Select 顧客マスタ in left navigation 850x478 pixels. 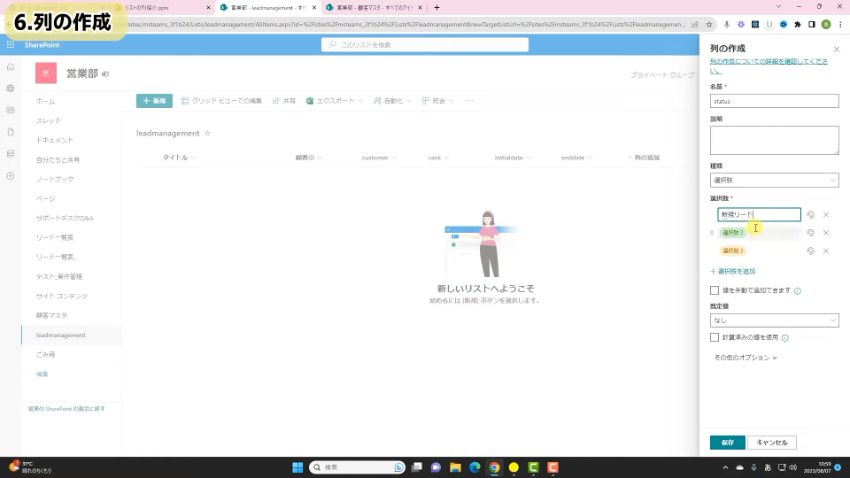(52, 315)
